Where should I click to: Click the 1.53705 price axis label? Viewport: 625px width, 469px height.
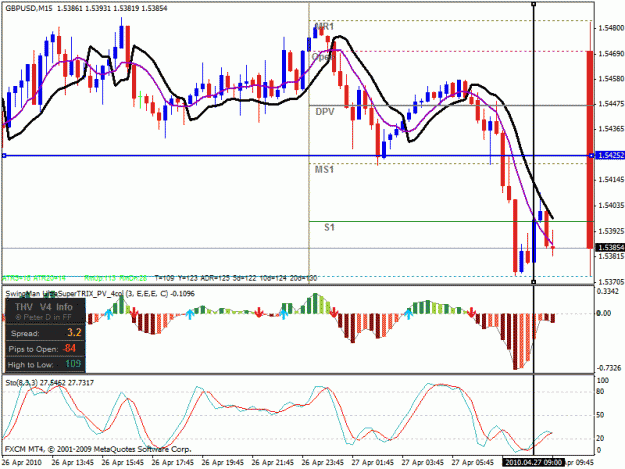pyautogui.click(x=611, y=282)
